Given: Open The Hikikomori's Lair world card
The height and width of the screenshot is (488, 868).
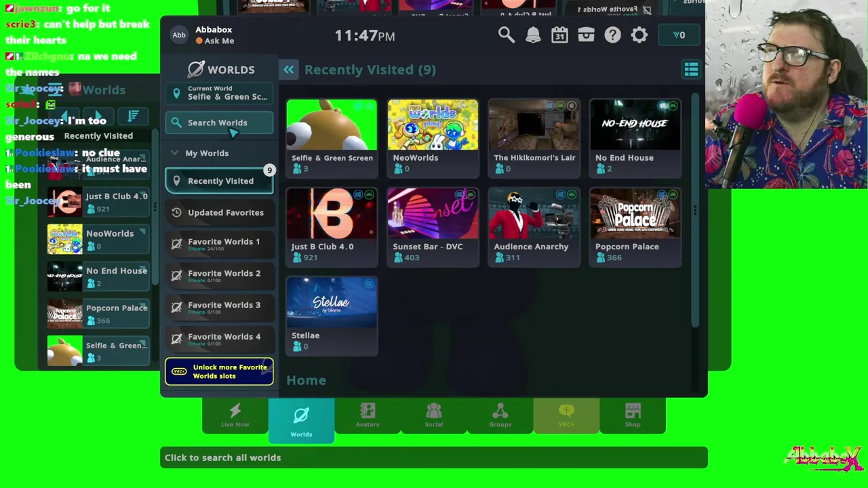Looking at the screenshot, I should click(x=534, y=138).
